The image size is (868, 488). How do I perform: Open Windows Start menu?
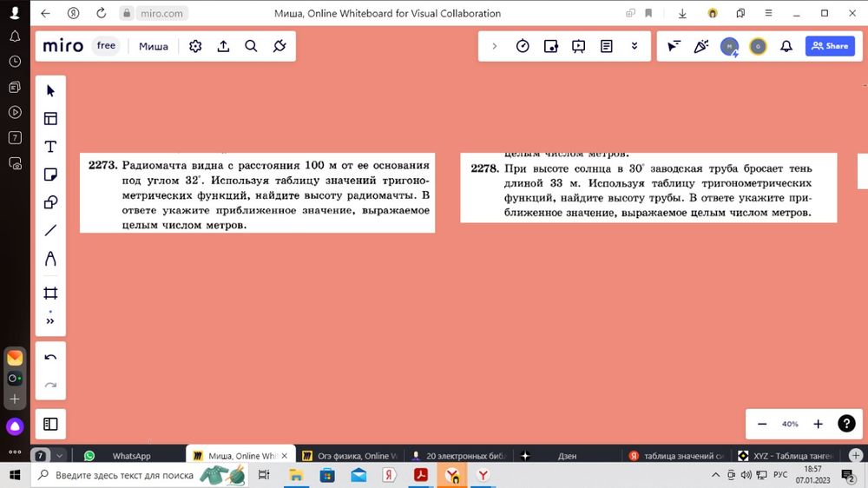click(x=15, y=475)
